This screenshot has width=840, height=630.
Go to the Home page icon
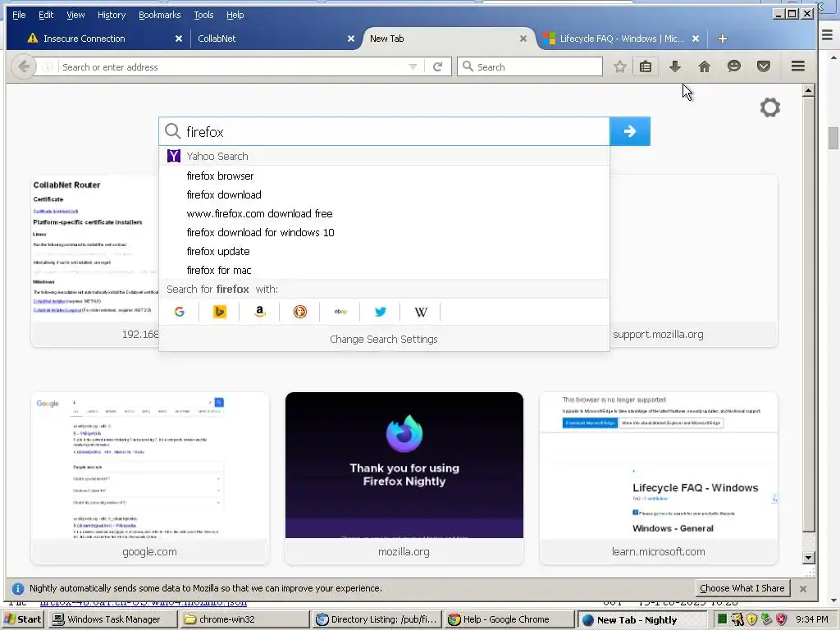705,66
